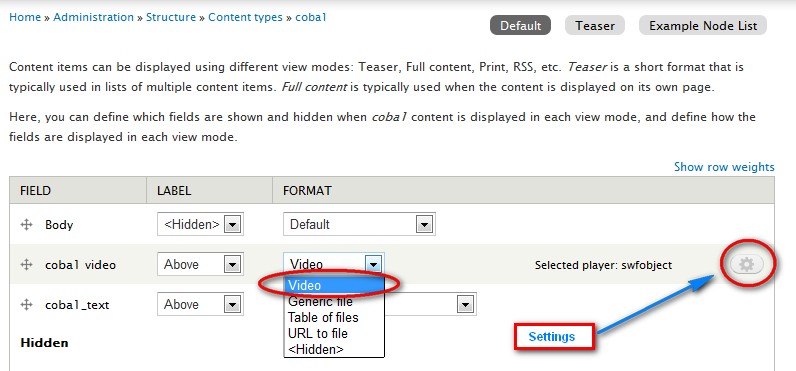Open the Body label dropdown
Screen dimensions: 796x371
pos(201,224)
